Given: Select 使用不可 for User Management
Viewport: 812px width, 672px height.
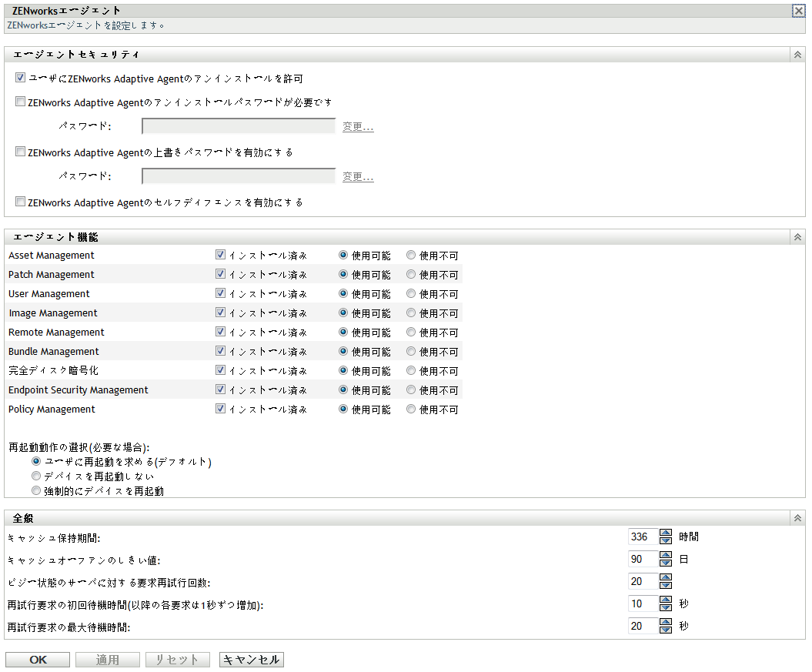Looking at the screenshot, I should click(x=411, y=293).
